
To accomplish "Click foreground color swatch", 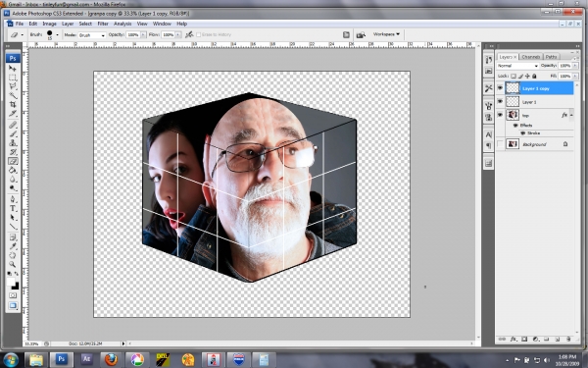I will (x=11, y=282).
